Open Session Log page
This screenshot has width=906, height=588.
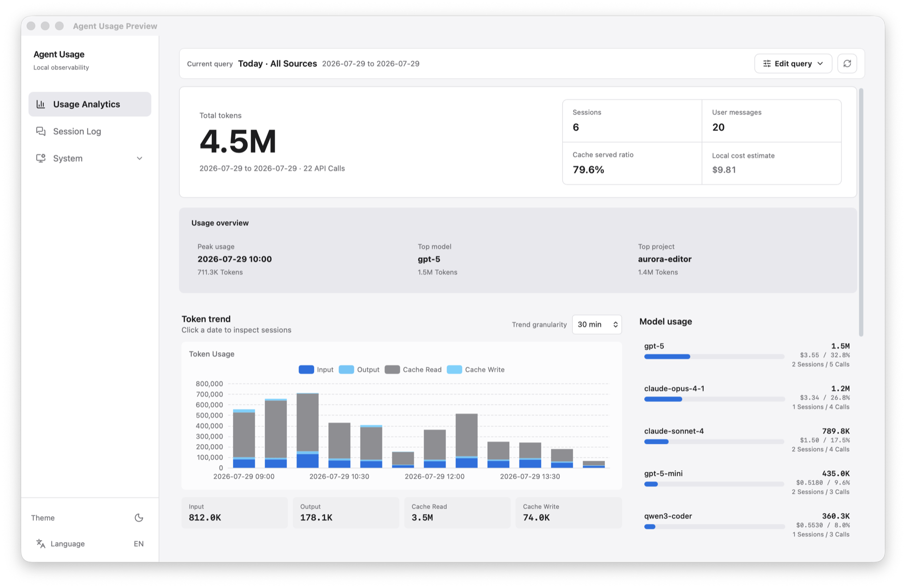(x=90, y=131)
